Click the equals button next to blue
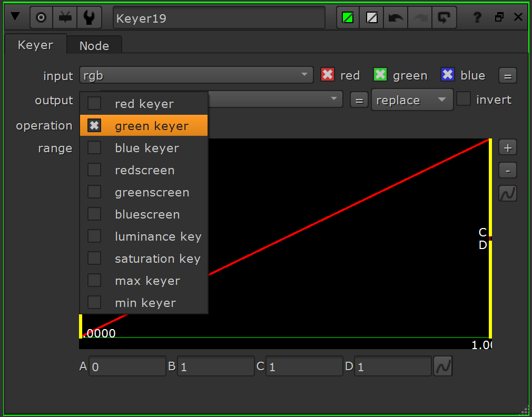 [x=508, y=76]
